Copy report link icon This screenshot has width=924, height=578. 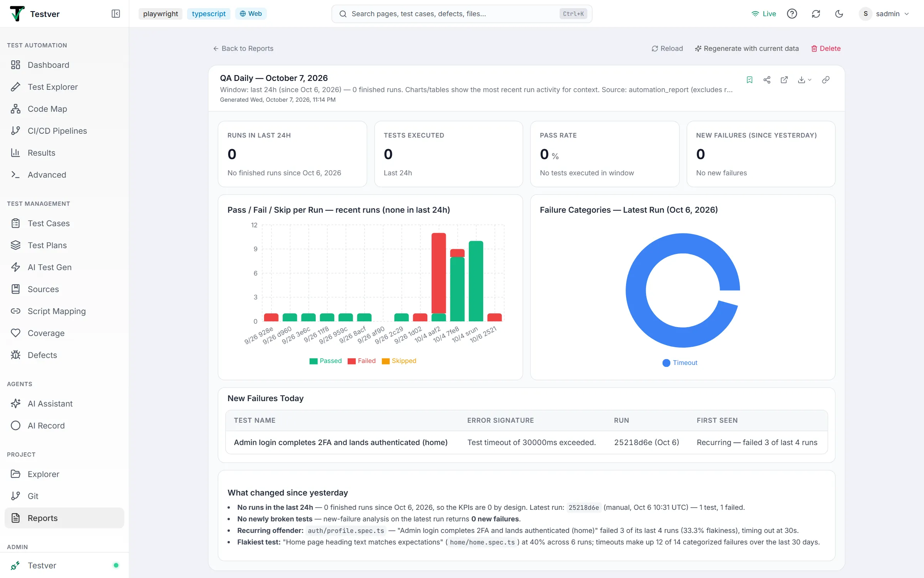click(x=825, y=80)
